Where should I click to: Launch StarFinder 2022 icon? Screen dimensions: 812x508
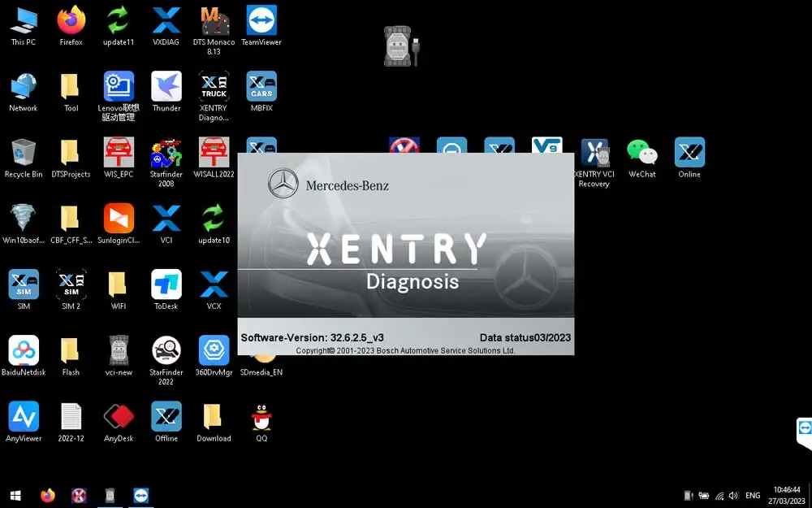166,360
